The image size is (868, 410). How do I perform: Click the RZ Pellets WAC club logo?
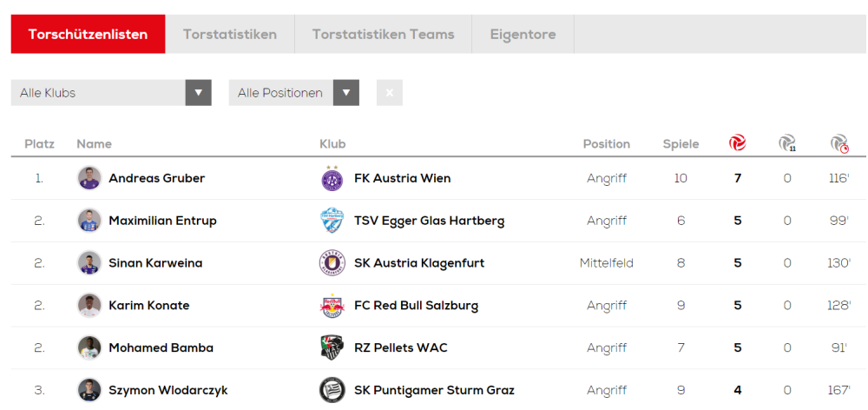332,348
